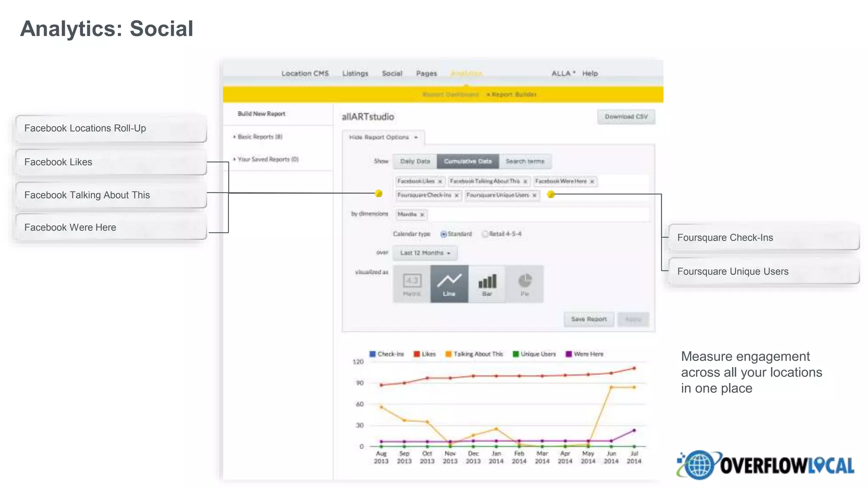
Task: Choose the Standard calendar type radio
Action: [443, 234]
